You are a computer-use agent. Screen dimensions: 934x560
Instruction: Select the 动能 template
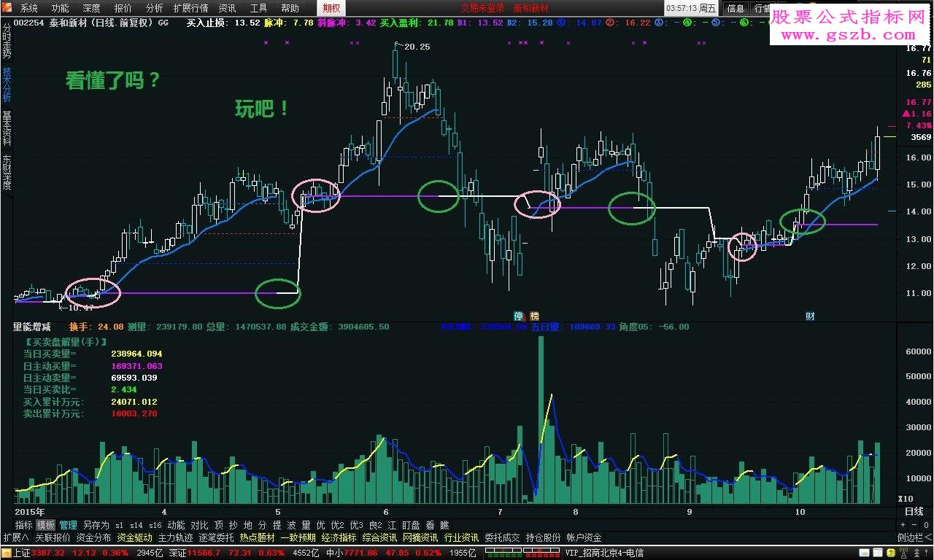[176, 524]
